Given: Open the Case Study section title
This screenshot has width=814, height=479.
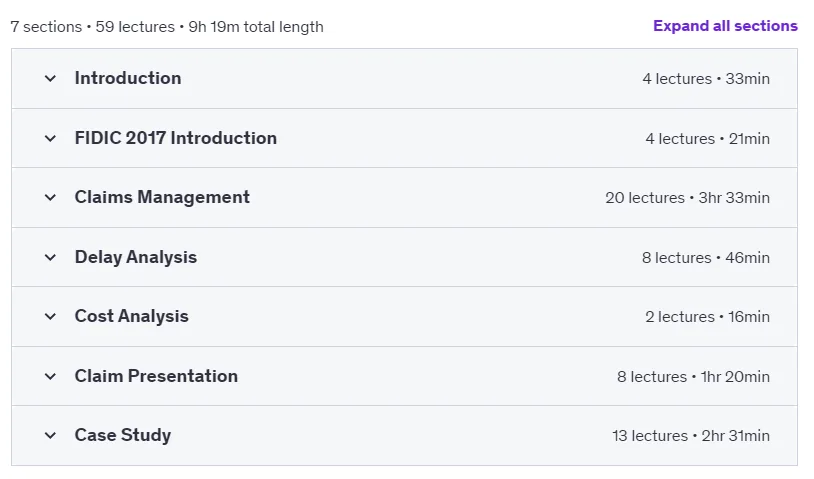Looking at the screenshot, I should 123,435.
